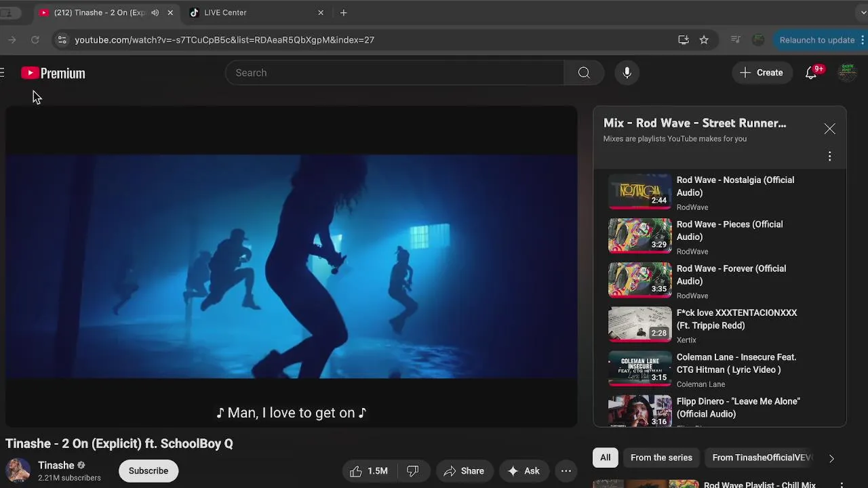Screen dimensions: 868x488
Task: Mute the Tinashe tab audio icon
Action: (x=155, y=13)
